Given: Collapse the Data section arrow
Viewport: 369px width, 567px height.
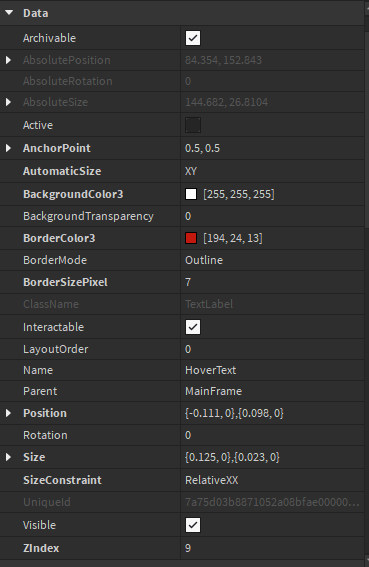Looking at the screenshot, I should 9,13.
